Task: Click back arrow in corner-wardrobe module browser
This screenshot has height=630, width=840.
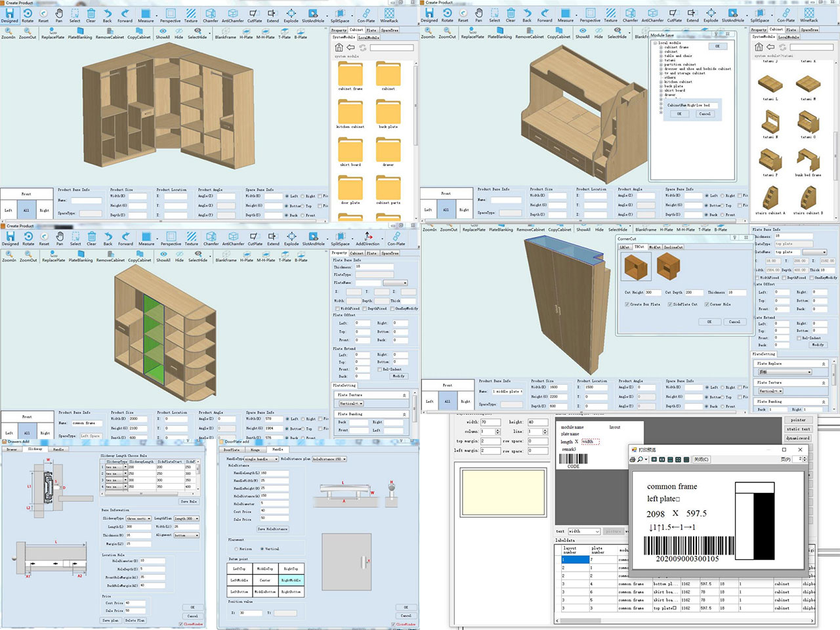Action: click(x=350, y=47)
